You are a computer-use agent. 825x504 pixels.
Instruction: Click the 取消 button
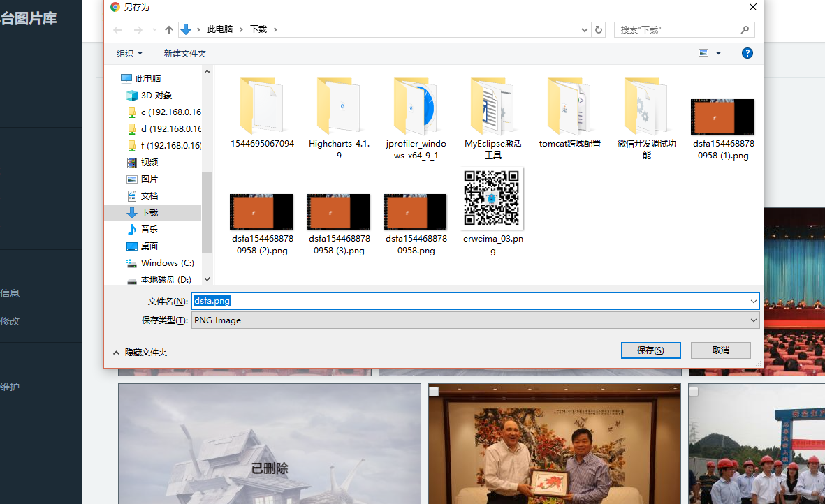point(720,350)
